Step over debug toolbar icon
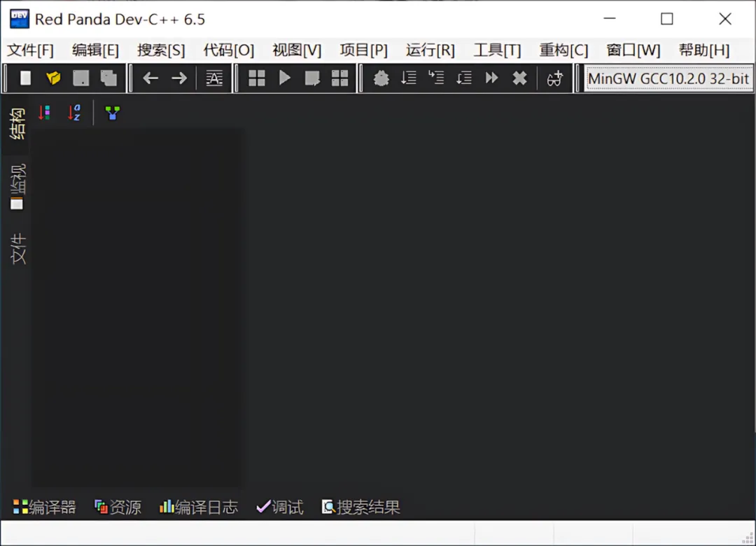Screen dimensions: 756x546 [x=408, y=78]
